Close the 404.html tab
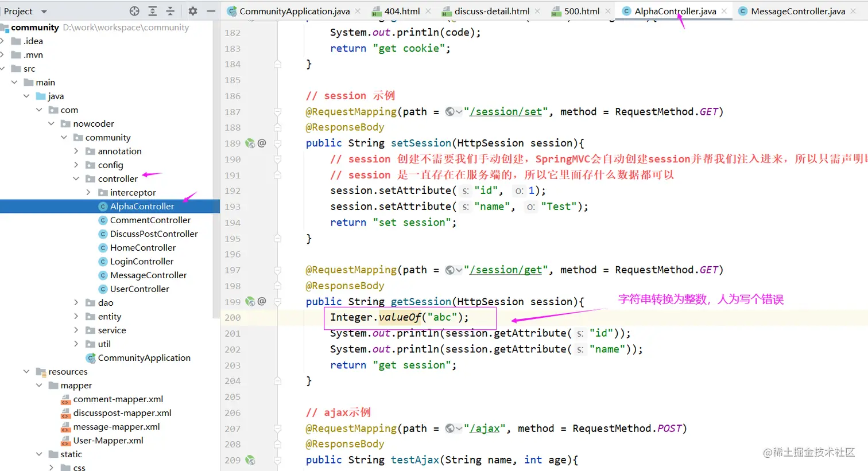The height and width of the screenshot is (471, 868). click(429, 11)
